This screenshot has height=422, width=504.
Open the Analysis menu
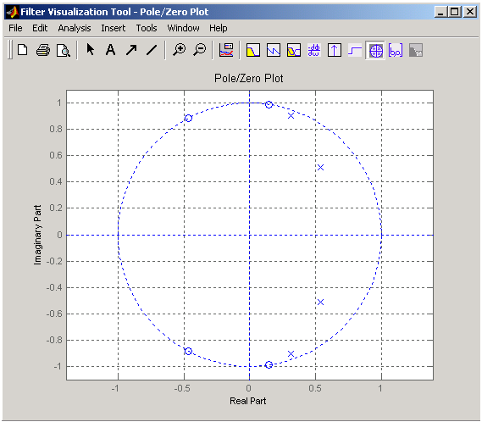75,28
